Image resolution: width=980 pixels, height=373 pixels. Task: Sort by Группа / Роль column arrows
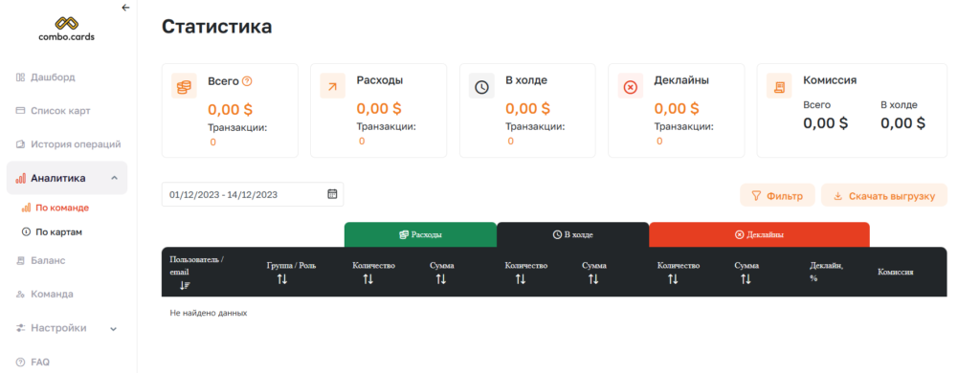(x=282, y=279)
